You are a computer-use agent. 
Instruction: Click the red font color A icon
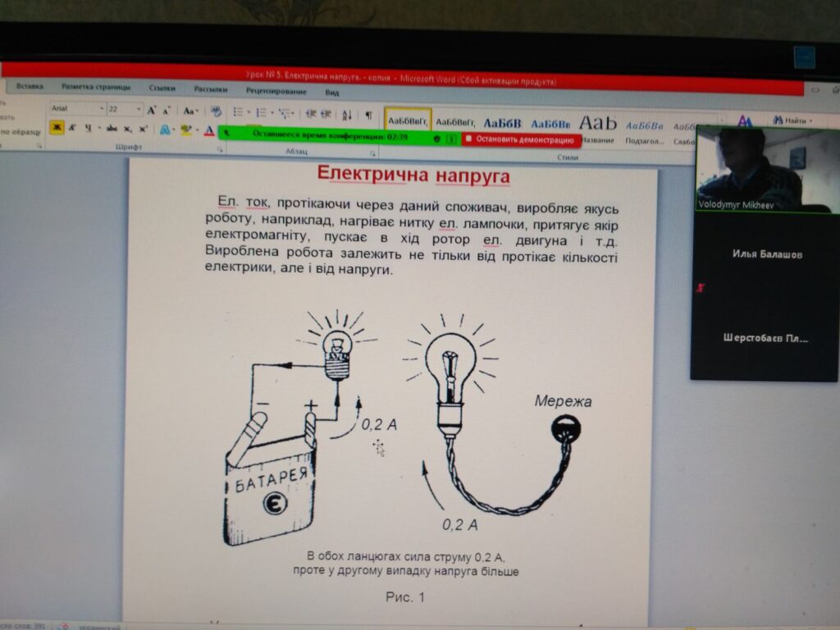tap(209, 130)
